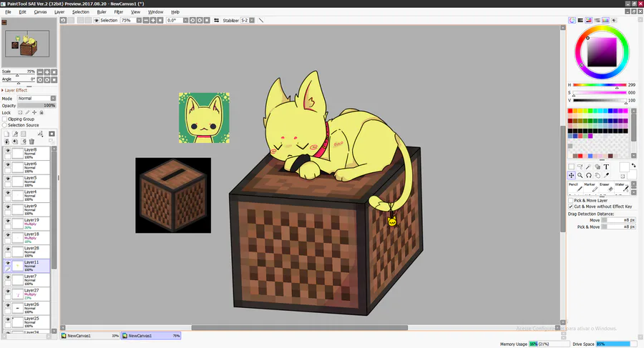Toggle the Selection visibility eye in the toolbar
Viewport: 644px width, 348px height.
97,20
